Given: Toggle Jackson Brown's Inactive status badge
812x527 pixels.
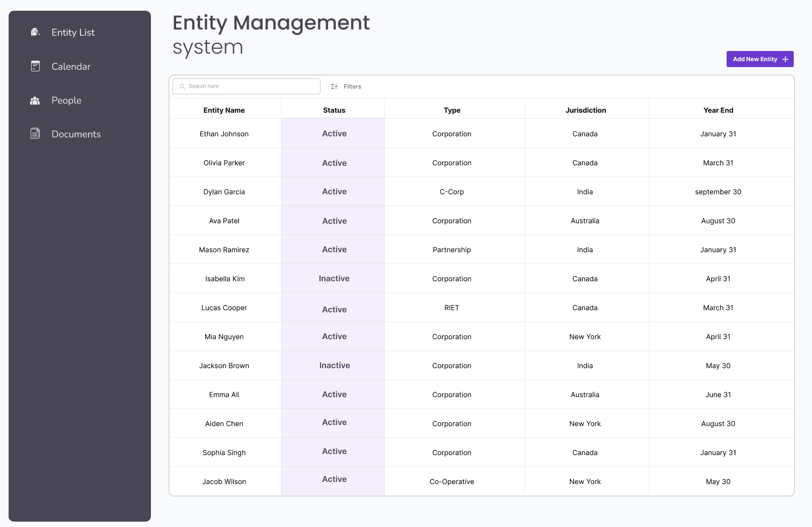Looking at the screenshot, I should tap(334, 365).
